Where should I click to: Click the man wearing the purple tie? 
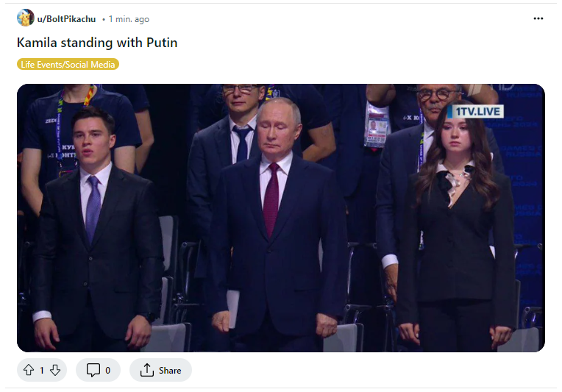[97, 229]
